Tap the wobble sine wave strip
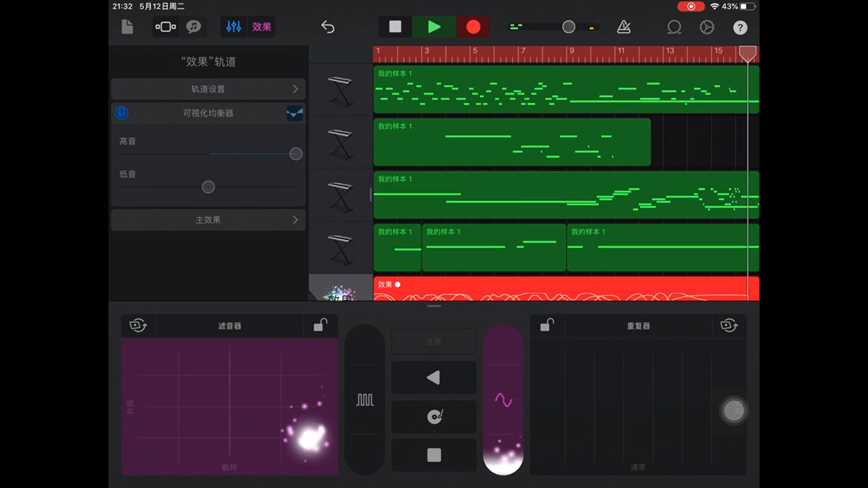Viewport: 868px width, 488px height. pos(503,399)
